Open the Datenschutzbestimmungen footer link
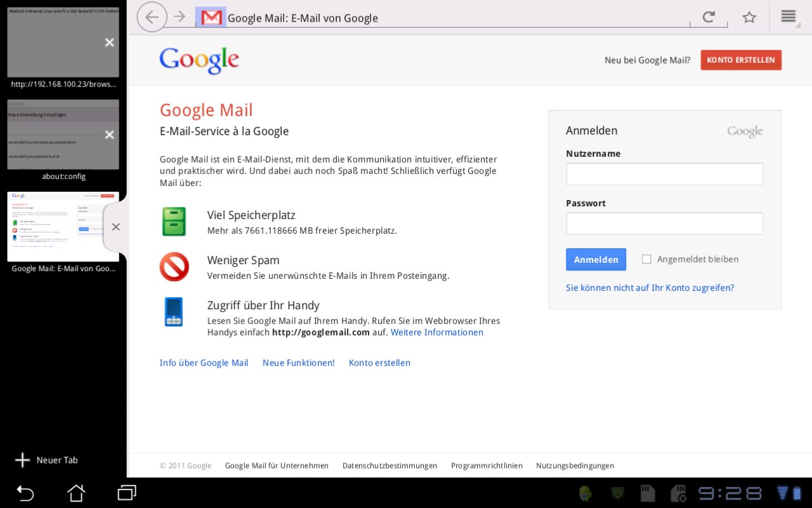Image resolution: width=812 pixels, height=508 pixels. [x=390, y=465]
